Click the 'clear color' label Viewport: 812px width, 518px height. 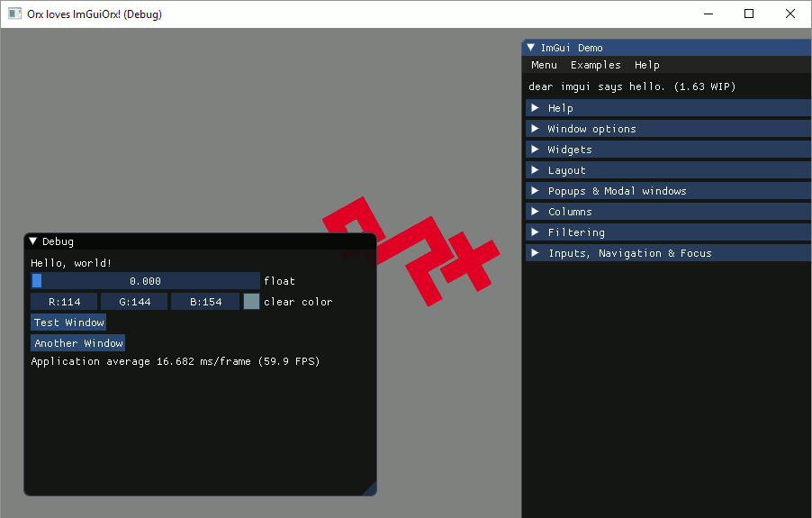pos(298,302)
